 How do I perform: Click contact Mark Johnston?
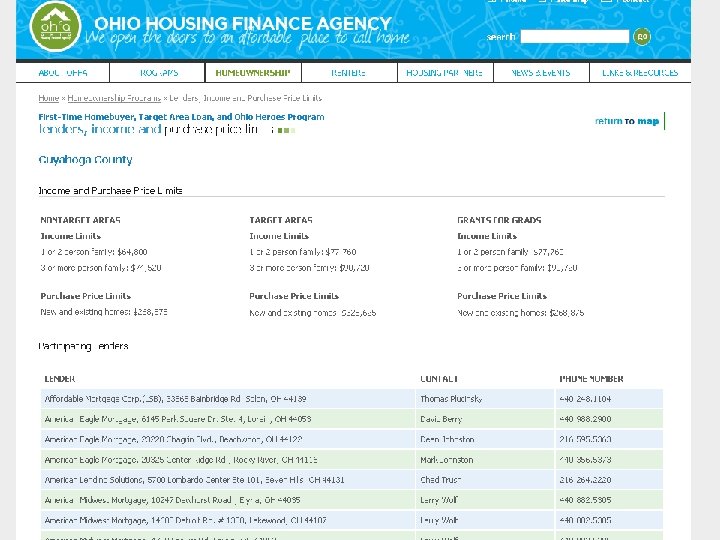447,460
